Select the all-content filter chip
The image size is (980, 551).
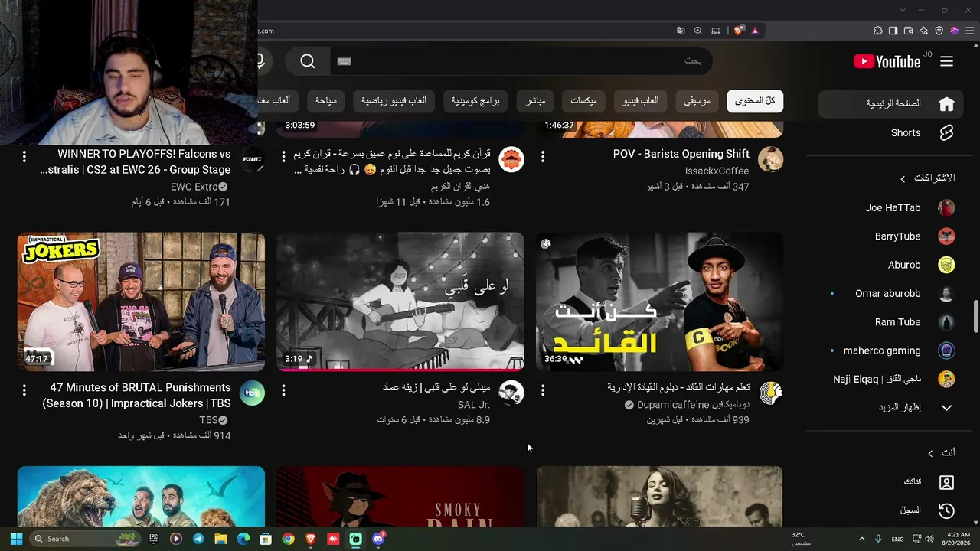(755, 101)
